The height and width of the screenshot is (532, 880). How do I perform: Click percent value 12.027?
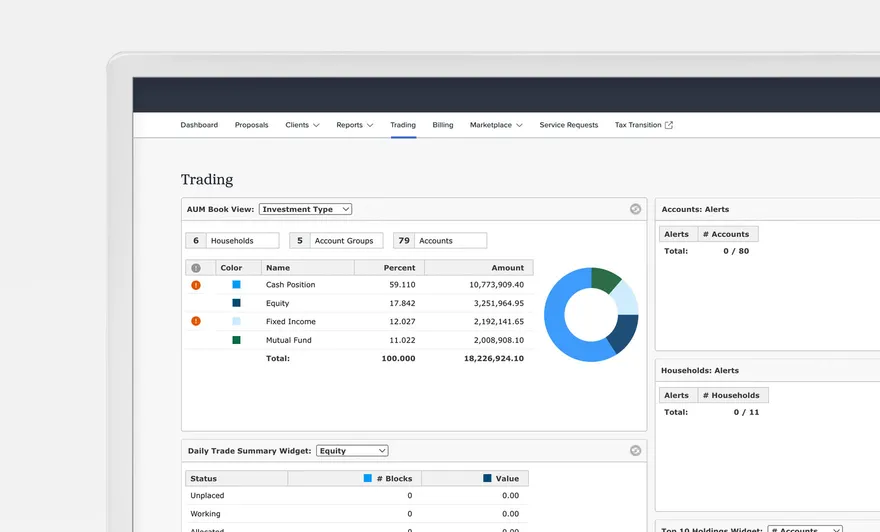(402, 322)
